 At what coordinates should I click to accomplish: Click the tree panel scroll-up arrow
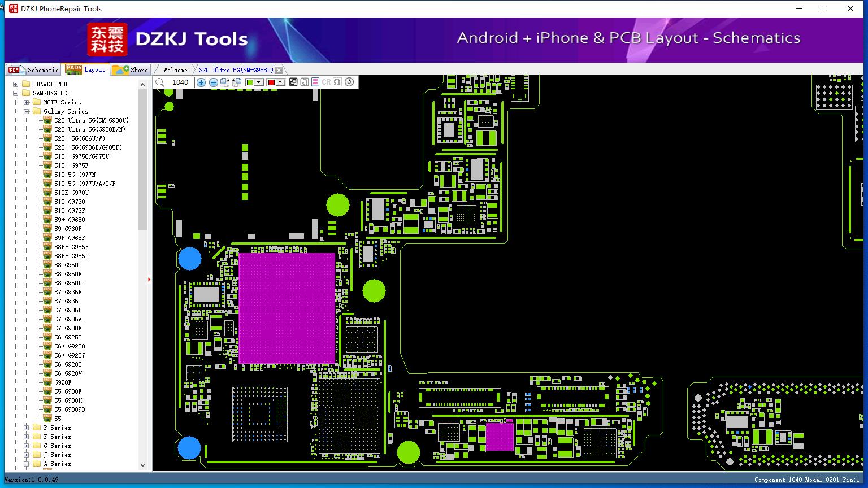tap(142, 85)
